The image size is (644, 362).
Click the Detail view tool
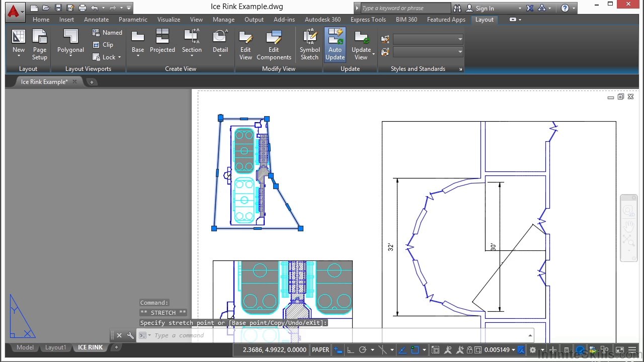click(x=220, y=43)
